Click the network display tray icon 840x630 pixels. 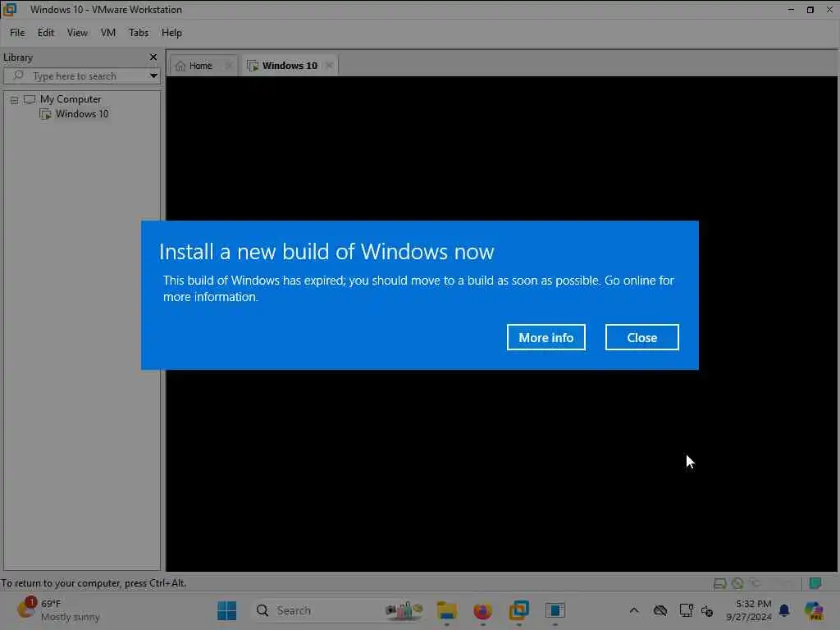[686, 610]
